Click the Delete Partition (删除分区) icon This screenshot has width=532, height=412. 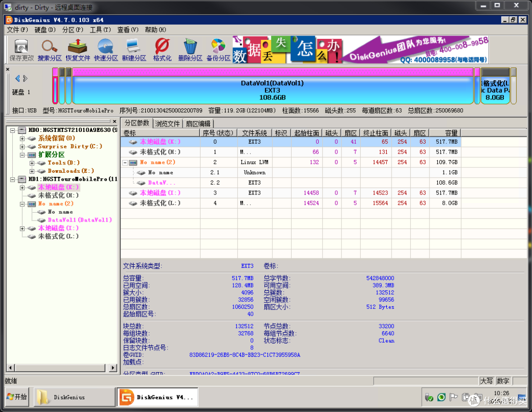pyautogui.click(x=190, y=50)
